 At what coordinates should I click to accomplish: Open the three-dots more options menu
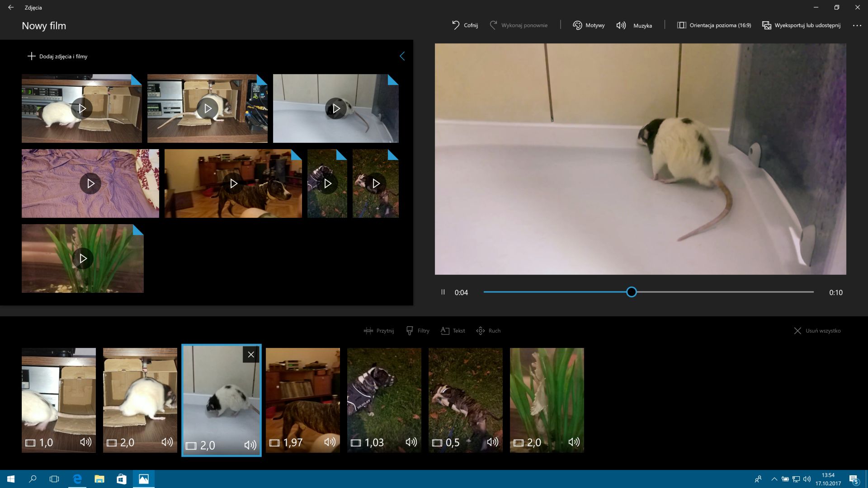(857, 25)
